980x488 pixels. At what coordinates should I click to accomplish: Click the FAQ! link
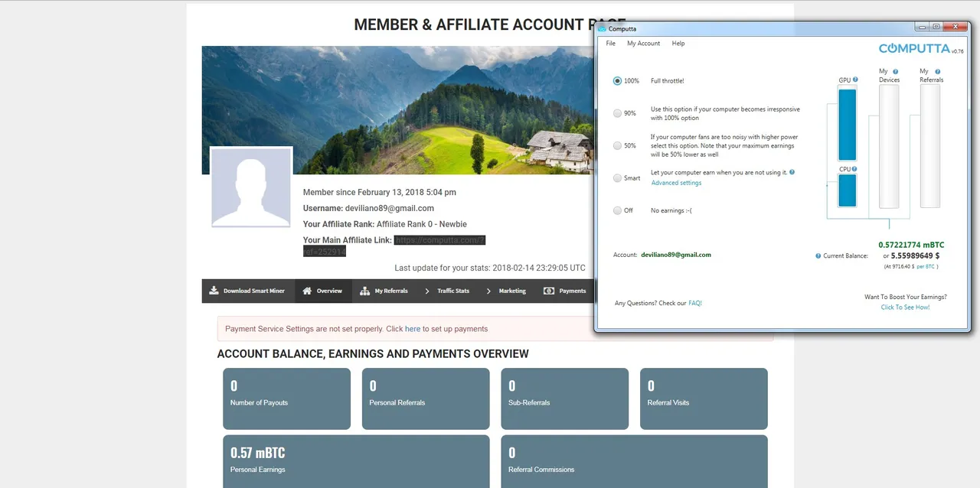pos(695,303)
